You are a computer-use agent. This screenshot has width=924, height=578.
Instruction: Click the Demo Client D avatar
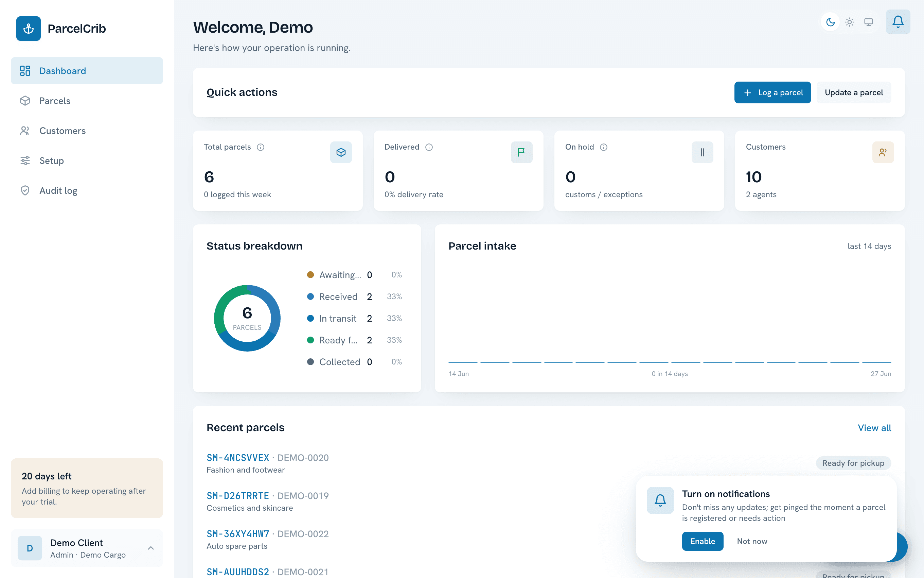click(30, 548)
